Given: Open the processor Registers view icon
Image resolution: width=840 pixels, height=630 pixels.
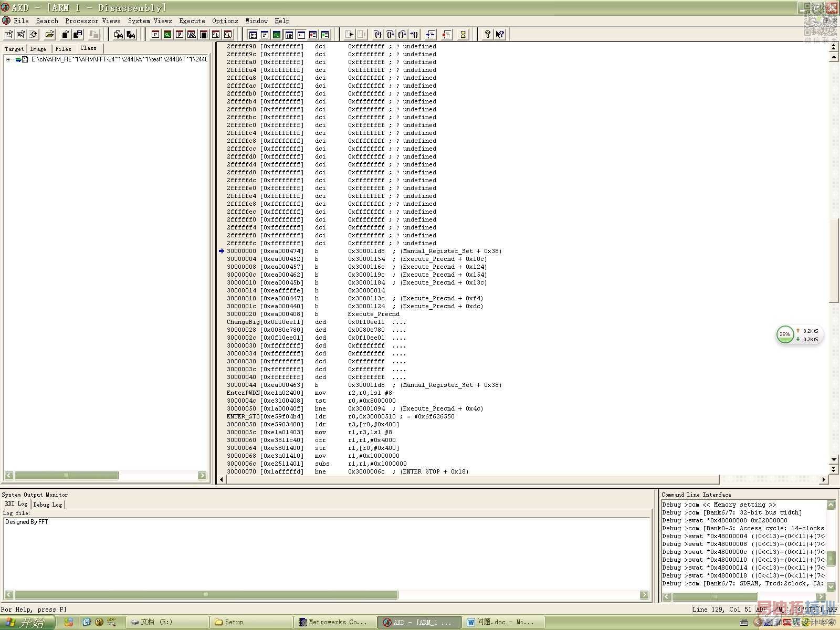Looking at the screenshot, I should pyautogui.click(x=155, y=35).
